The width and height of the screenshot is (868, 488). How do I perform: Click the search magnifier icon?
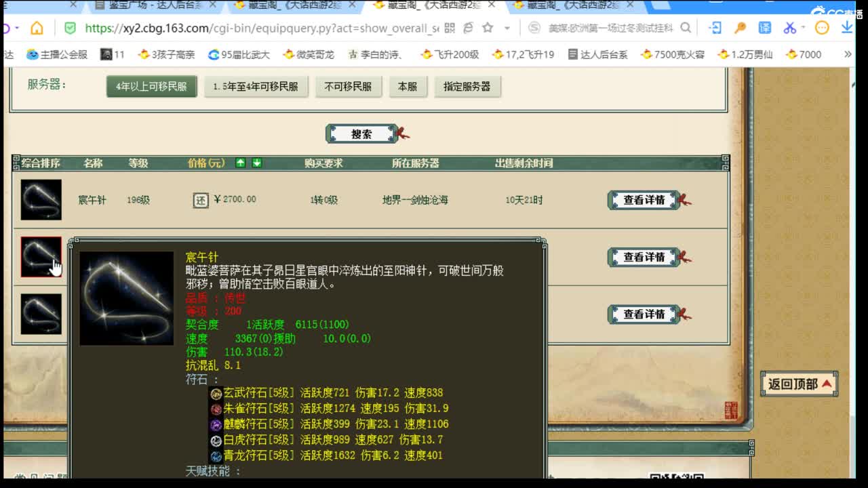pyautogui.click(x=686, y=28)
